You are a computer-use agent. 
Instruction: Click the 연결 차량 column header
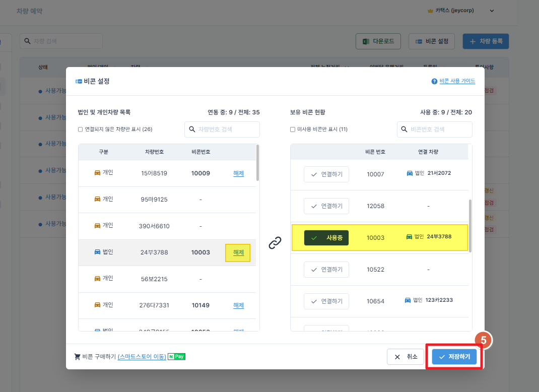coord(428,152)
